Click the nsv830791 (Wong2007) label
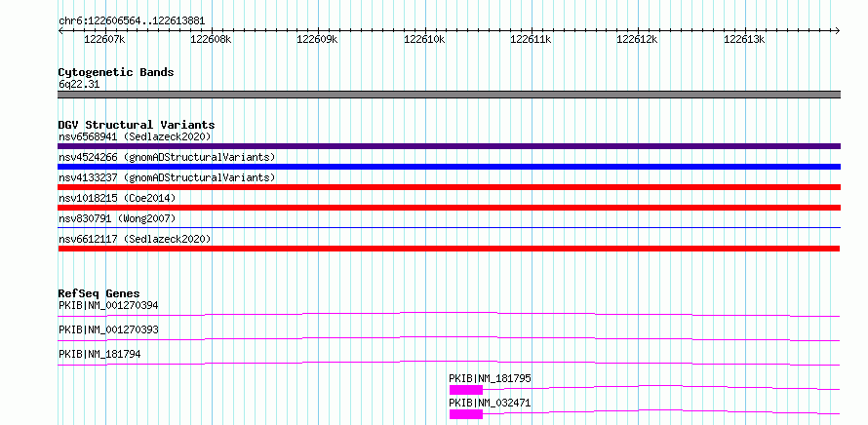Image resolution: width=868 pixels, height=425 pixels. 117,218
